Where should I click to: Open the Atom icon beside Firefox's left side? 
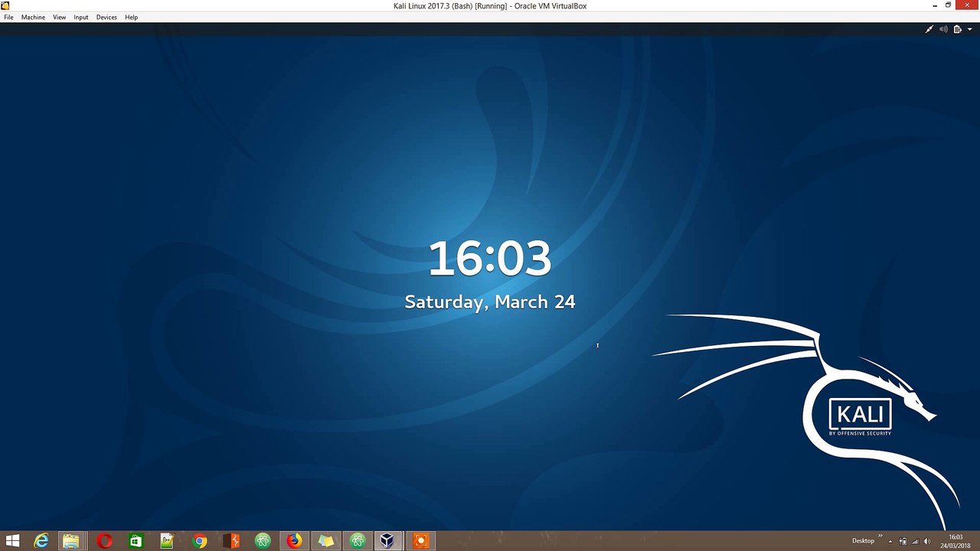(263, 541)
